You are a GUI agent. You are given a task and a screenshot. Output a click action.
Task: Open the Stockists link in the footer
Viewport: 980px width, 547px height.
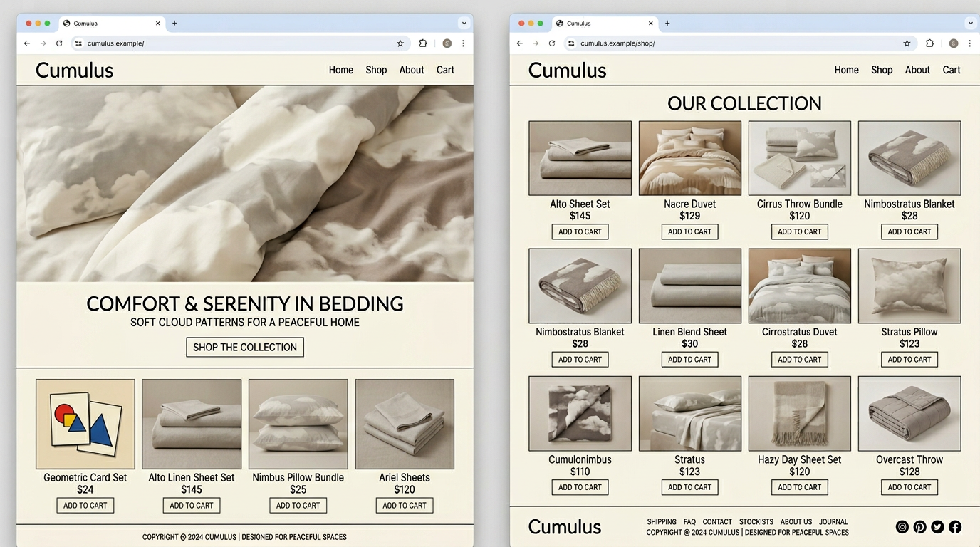pos(756,522)
